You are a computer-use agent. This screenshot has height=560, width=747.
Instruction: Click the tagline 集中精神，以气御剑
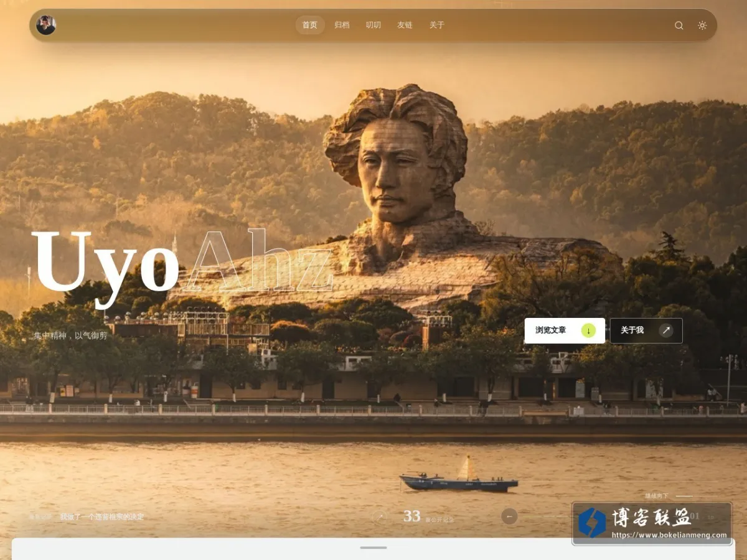point(70,335)
